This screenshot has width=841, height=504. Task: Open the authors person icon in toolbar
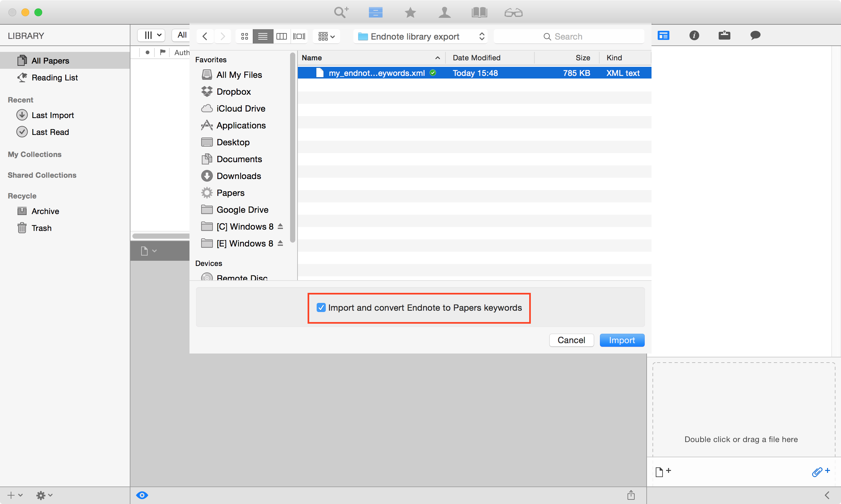(x=444, y=13)
